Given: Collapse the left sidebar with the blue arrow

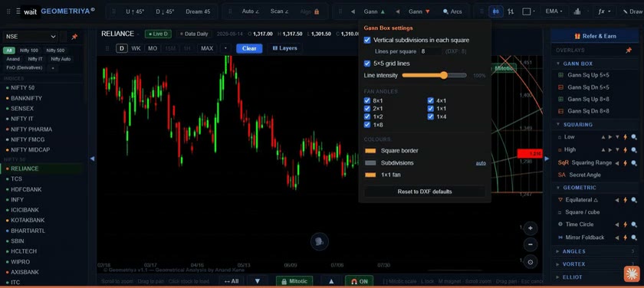Looking at the screenshot, I should pos(92,159).
